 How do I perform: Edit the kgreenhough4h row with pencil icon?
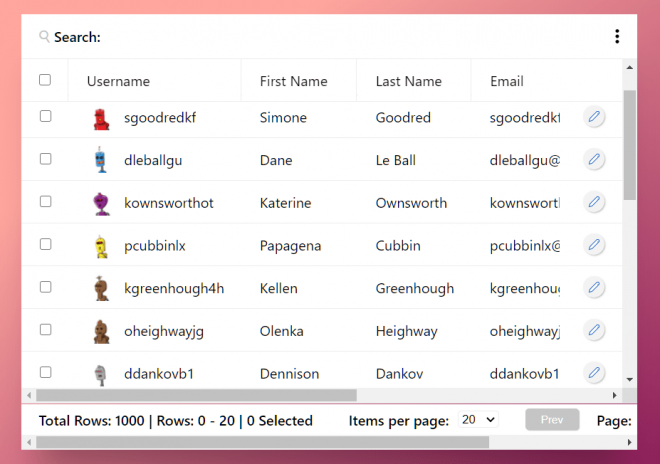[x=594, y=288]
